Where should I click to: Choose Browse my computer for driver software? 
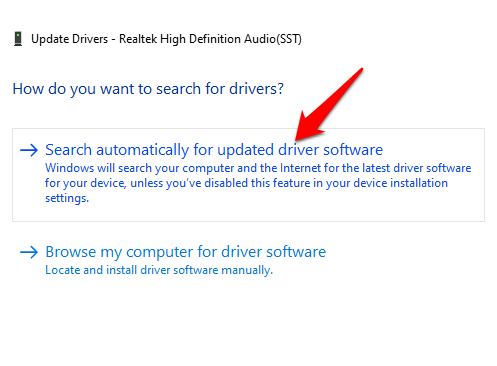click(185, 251)
